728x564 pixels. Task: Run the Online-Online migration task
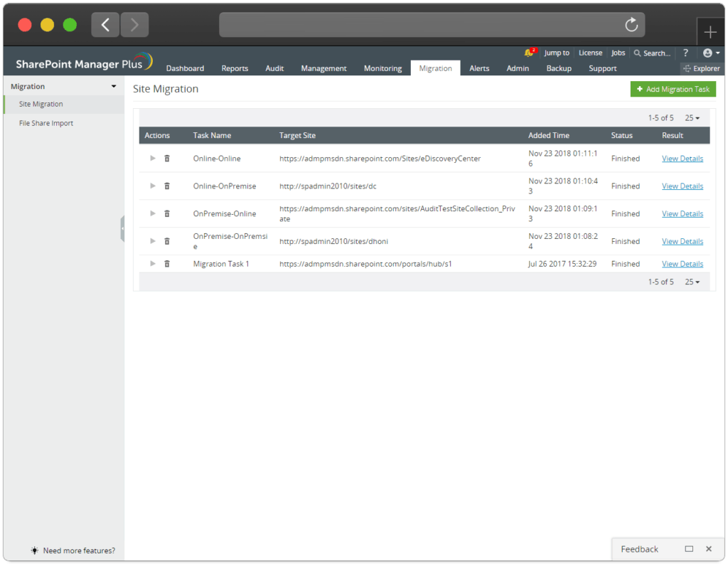152,159
